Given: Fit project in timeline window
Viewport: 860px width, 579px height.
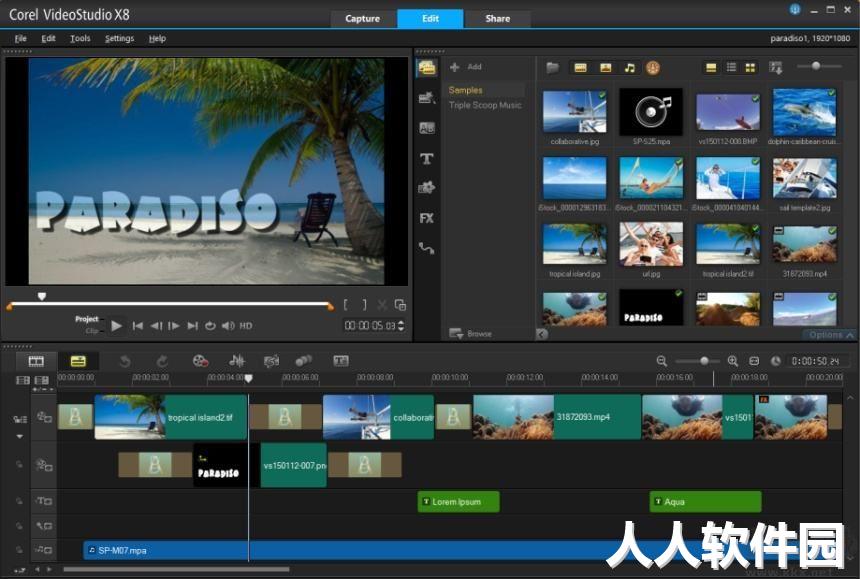Looking at the screenshot, I should click(754, 361).
